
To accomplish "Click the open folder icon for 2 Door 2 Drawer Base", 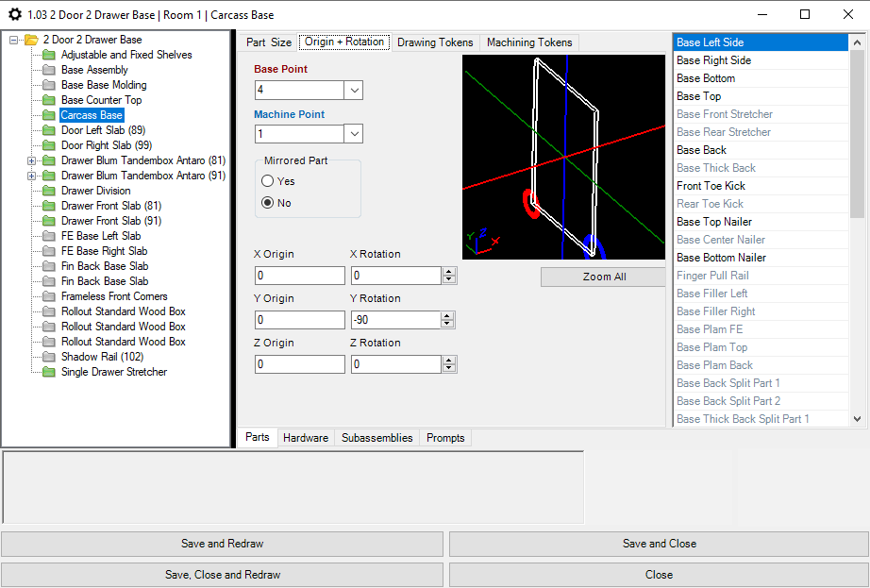I will pyautogui.click(x=31, y=40).
